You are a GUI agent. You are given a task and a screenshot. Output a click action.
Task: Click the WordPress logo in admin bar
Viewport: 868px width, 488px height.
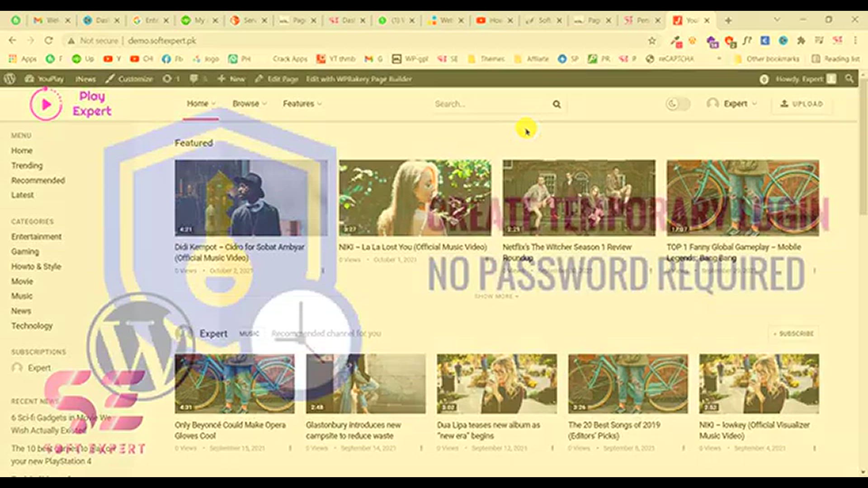10,79
